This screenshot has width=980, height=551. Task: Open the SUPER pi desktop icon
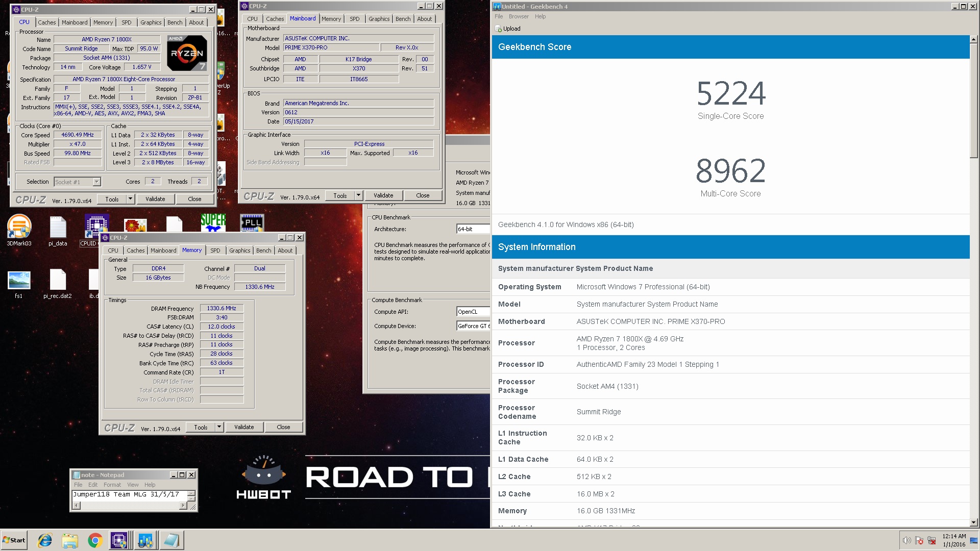click(213, 222)
